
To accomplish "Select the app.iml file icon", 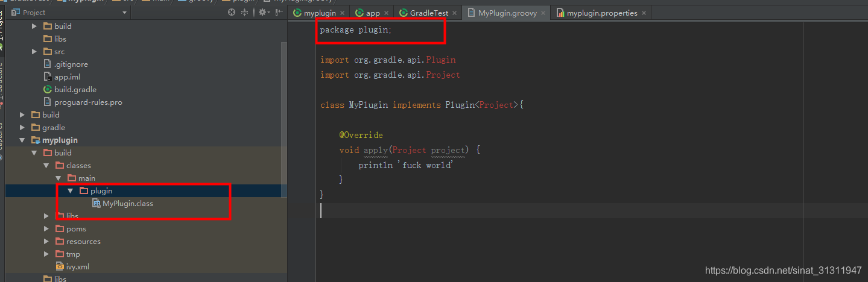I will click(x=48, y=77).
